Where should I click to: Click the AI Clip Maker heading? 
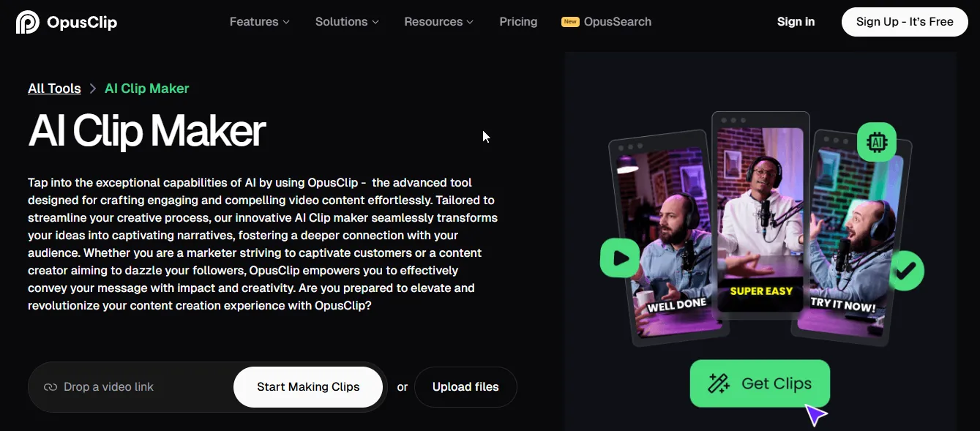tap(146, 132)
